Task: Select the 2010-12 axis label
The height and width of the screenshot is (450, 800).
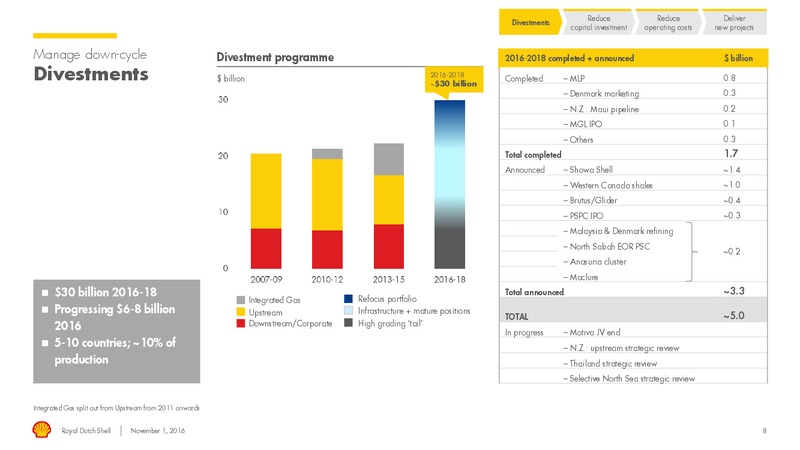Action: [x=327, y=280]
